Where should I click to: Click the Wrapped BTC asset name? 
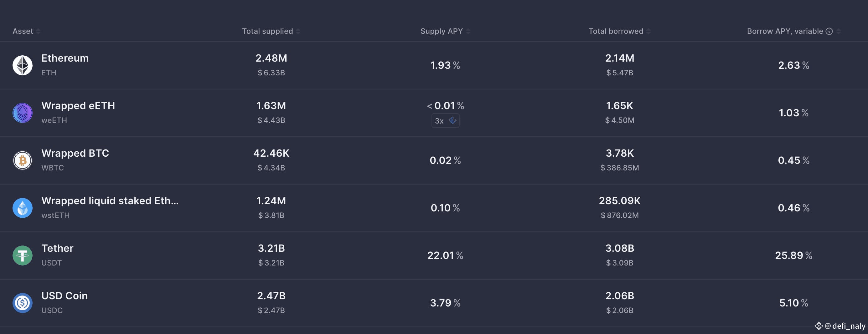tap(75, 153)
